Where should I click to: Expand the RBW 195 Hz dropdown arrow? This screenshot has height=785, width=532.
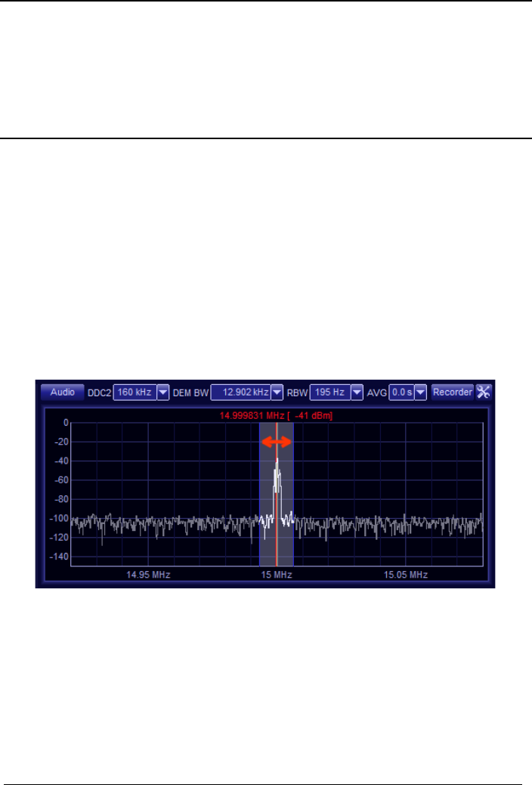(357, 392)
